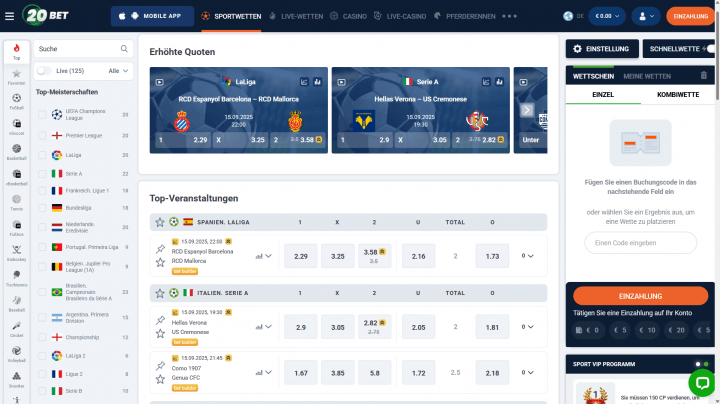Clear betslip with trash icon

pos(703,76)
